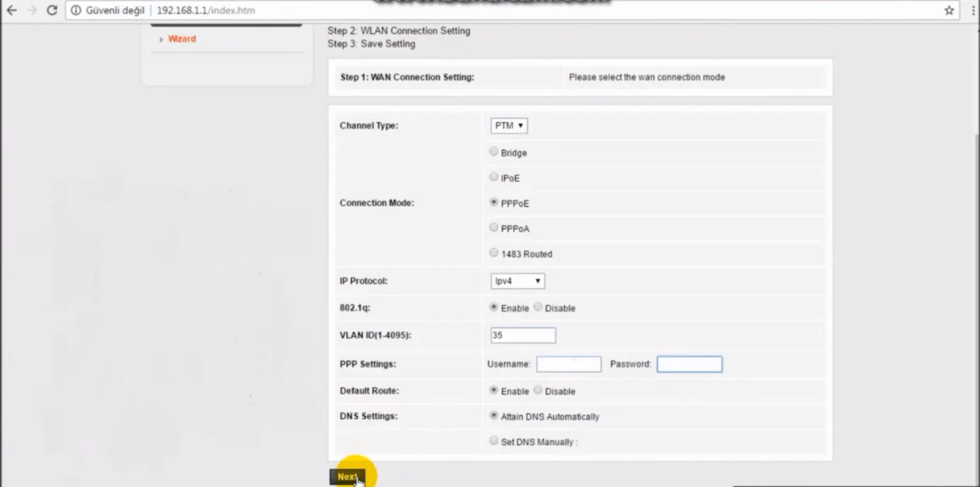Image resolution: width=980 pixels, height=487 pixels.
Task: Click the PPP Username field
Action: coord(569,364)
